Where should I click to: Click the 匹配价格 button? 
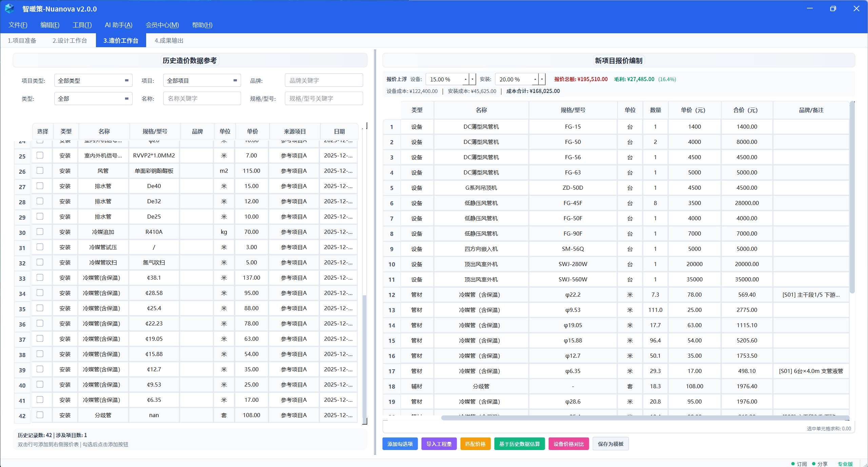[475, 444]
